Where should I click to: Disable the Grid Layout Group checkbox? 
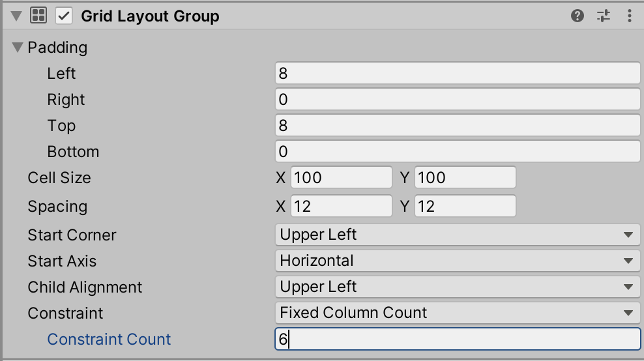pyautogui.click(x=64, y=16)
